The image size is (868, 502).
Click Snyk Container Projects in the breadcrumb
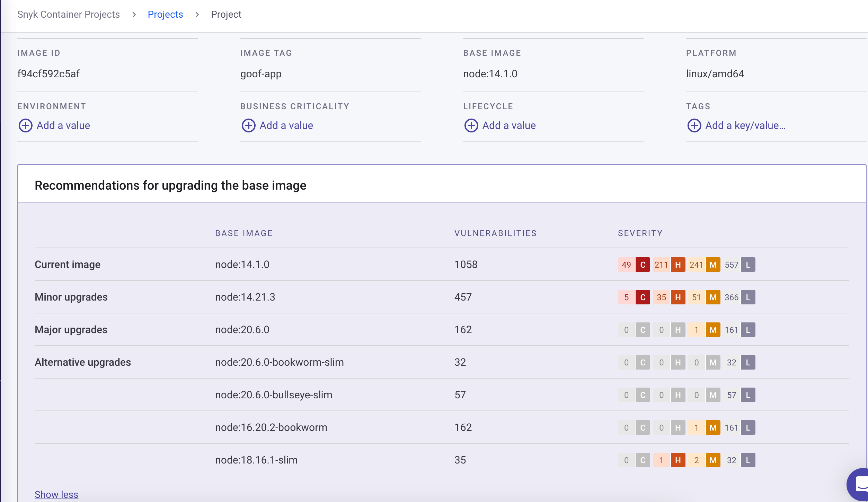68,14
